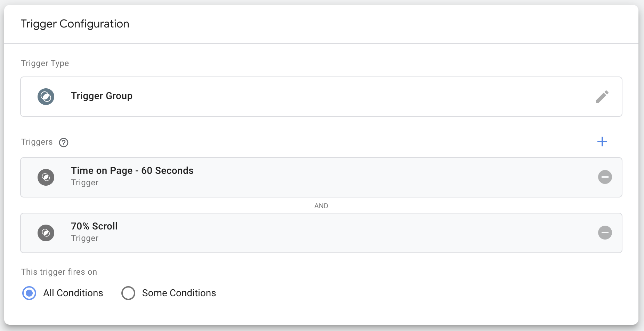Click the Time on Page trigger icon
The width and height of the screenshot is (644, 331).
pyautogui.click(x=46, y=177)
